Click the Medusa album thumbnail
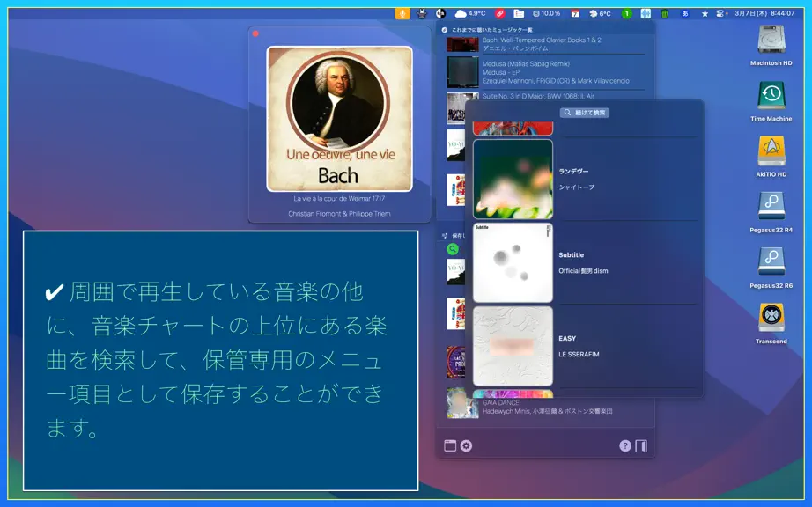 462,72
